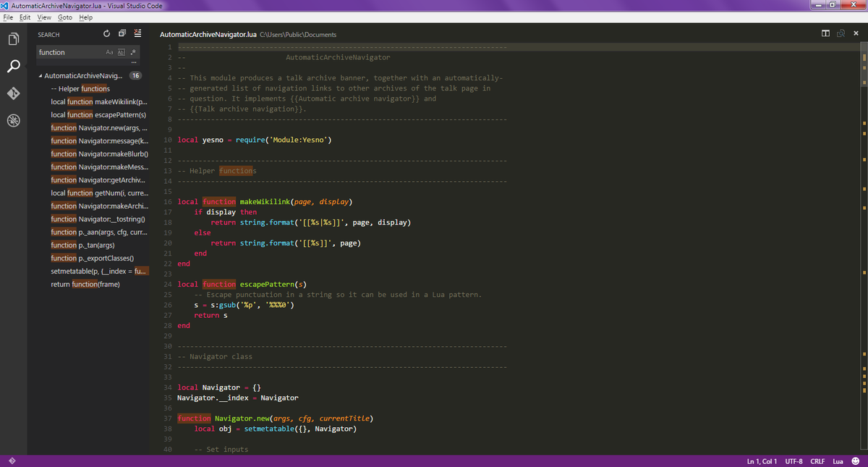Change language mode by clicking Lua in status bar
Screen dimensions: 868x467
(838, 460)
